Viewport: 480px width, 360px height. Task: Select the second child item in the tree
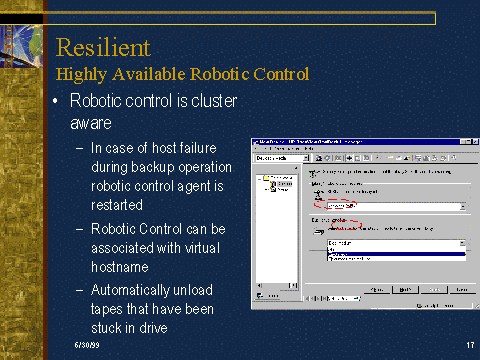pos(279,189)
